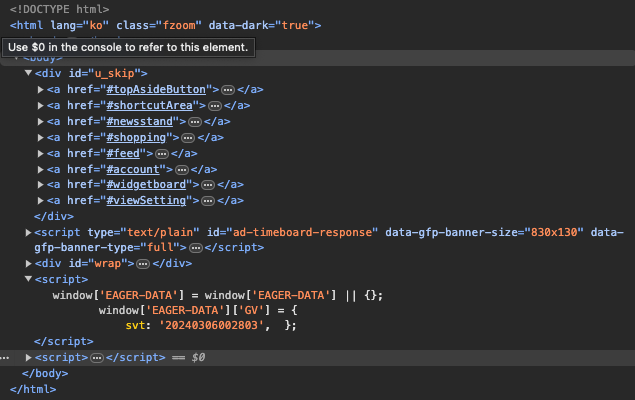Image resolution: width=635 pixels, height=400 pixels.
Task: Click the "text/plain" type attribute value
Action: (x=160, y=232)
